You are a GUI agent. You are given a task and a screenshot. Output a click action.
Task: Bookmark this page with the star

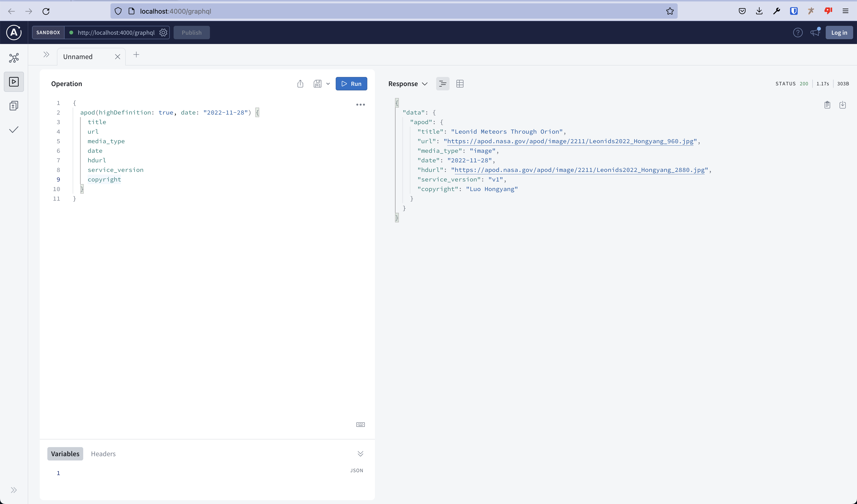670,11
